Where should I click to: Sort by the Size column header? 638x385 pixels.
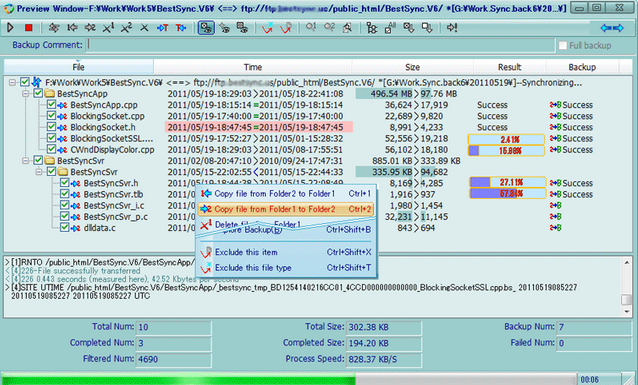pos(412,67)
